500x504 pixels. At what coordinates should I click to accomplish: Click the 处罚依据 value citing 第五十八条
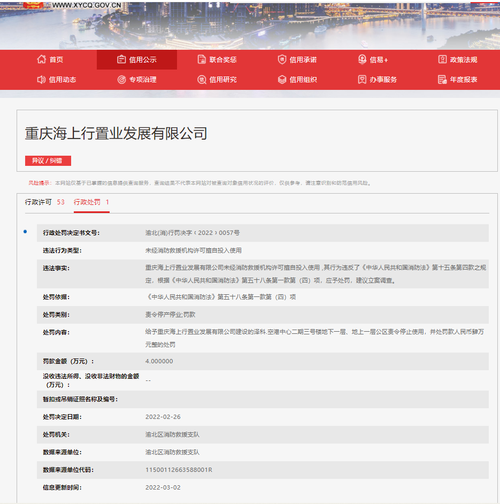point(221,297)
